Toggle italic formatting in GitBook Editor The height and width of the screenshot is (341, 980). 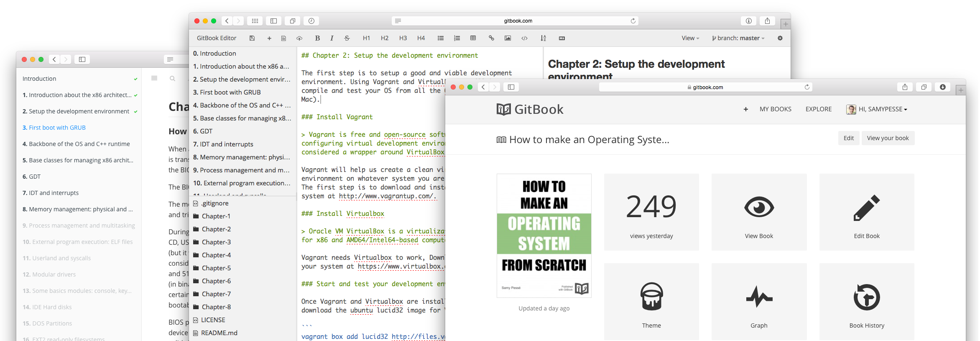tap(332, 38)
